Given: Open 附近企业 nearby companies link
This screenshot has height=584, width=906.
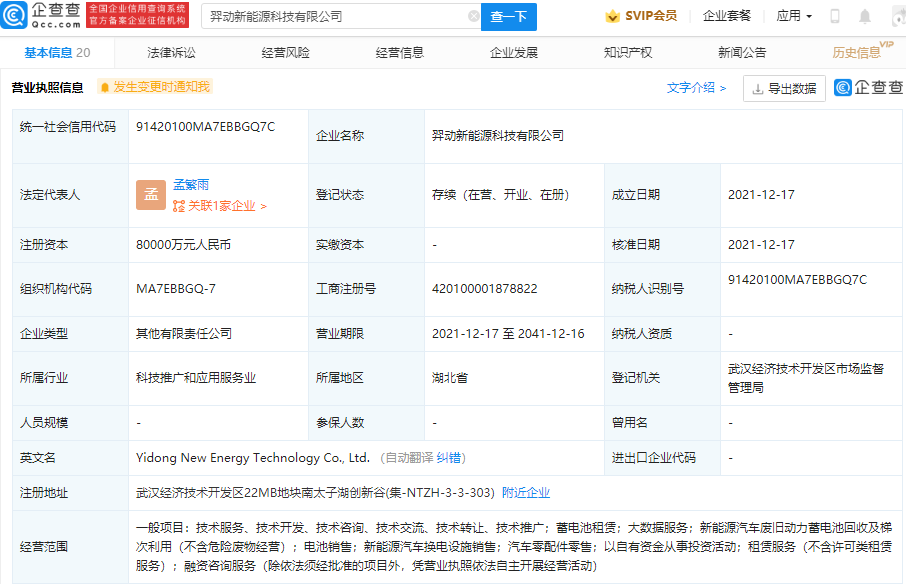Looking at the screenshot, I should [526, 493].
